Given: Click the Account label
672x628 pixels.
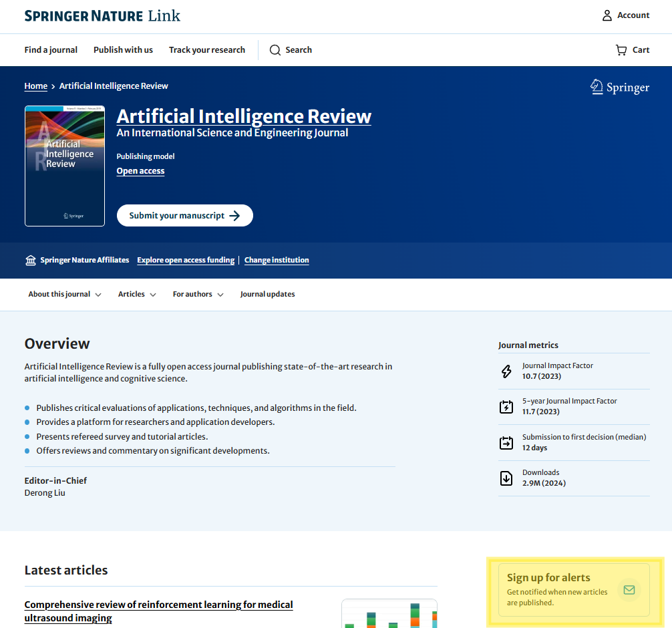Looking at the screenshot, I should [633, 15].
